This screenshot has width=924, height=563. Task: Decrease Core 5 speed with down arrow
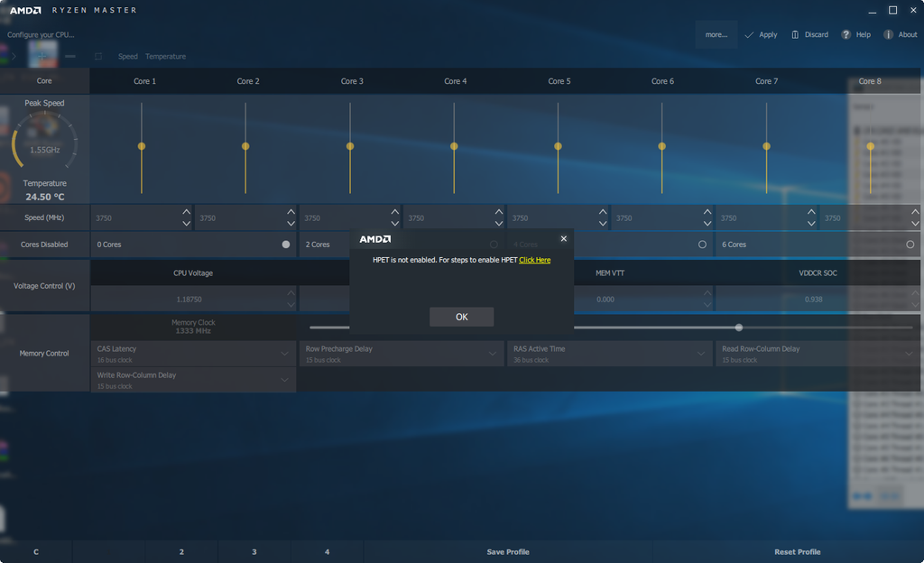[x=602, y=224]
